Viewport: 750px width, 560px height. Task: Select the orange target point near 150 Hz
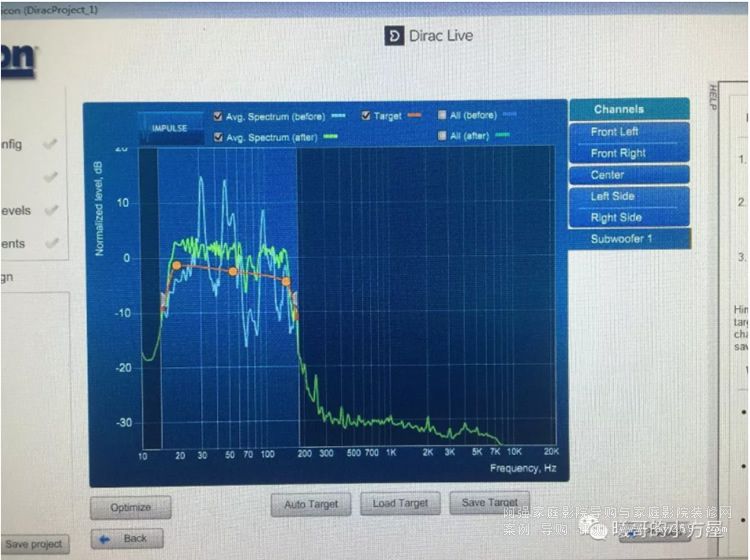pos(286,281)
